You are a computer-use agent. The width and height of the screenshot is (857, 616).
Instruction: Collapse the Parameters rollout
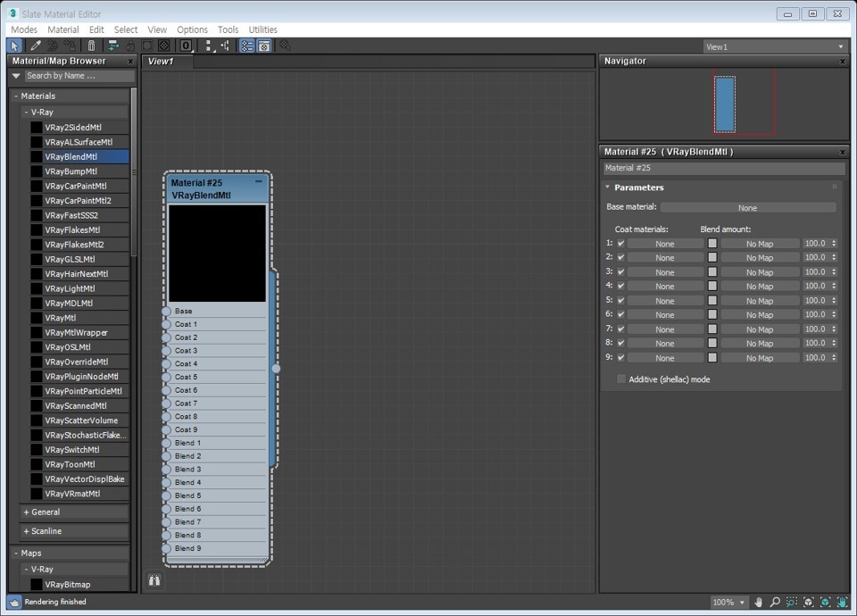click(607, 187)
